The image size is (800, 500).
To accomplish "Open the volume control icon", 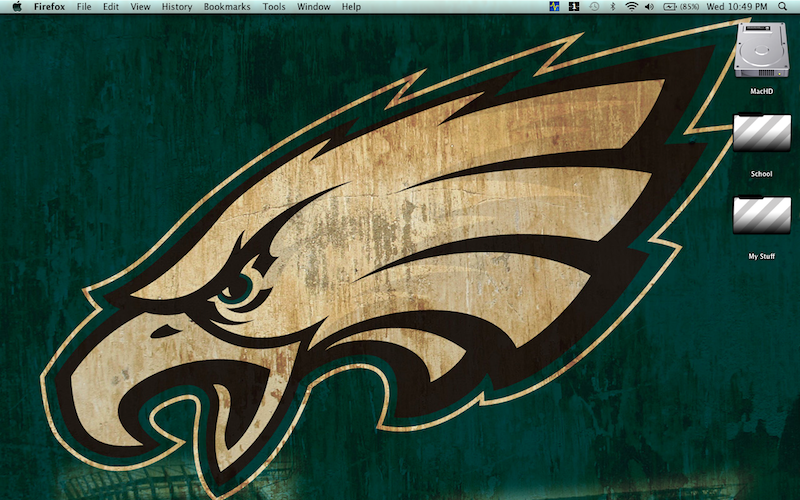I will (x=649, y=7).
